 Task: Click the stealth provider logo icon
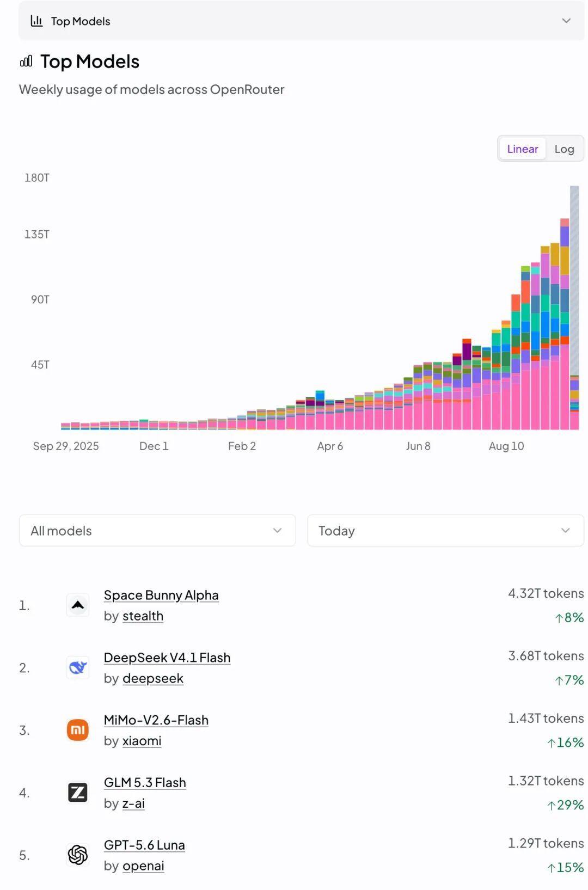click(78, 605)
